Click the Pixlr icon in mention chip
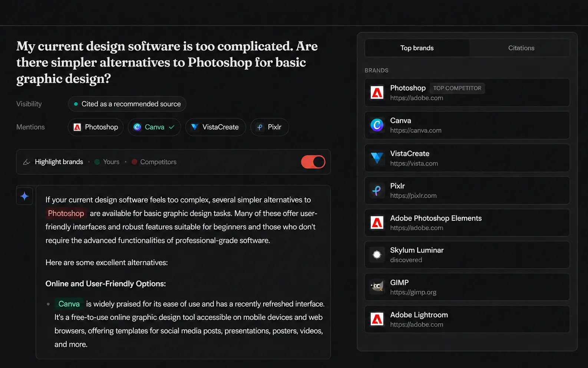 pyautogui.click(x=260, y=127)
